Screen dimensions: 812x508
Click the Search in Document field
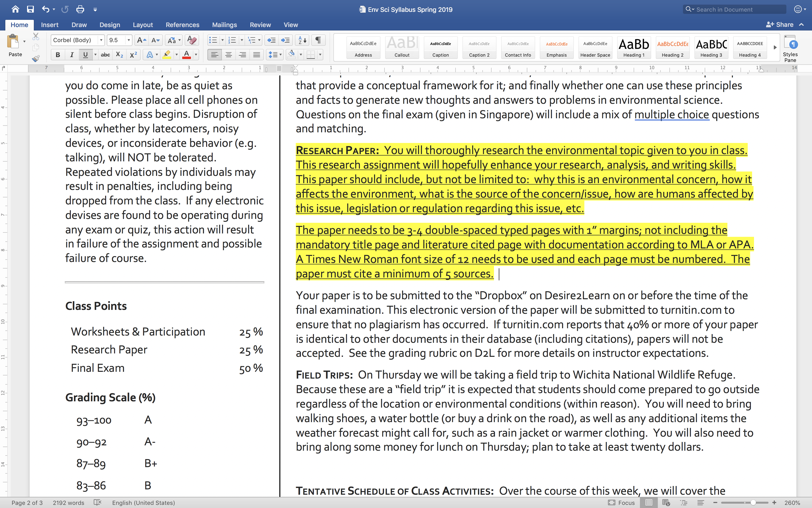click(734, 9)
